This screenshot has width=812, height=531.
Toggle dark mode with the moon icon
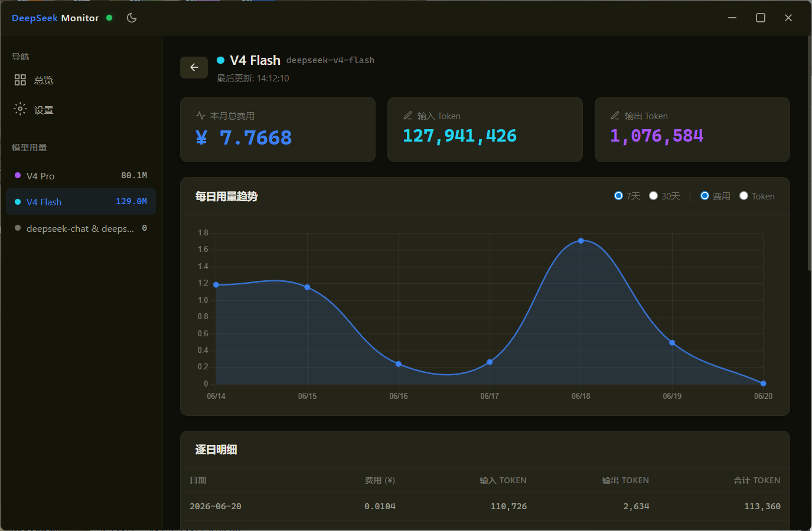132,18
